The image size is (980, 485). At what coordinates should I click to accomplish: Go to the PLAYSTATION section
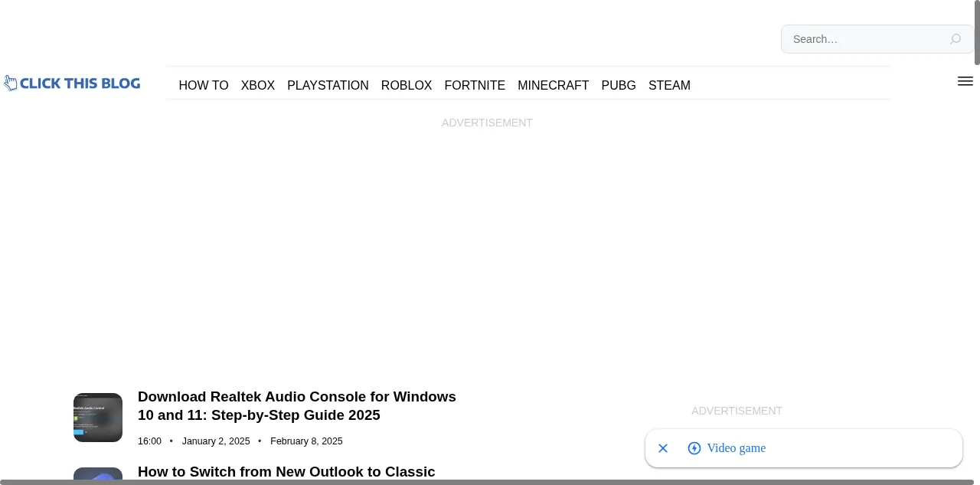point(328,86)
